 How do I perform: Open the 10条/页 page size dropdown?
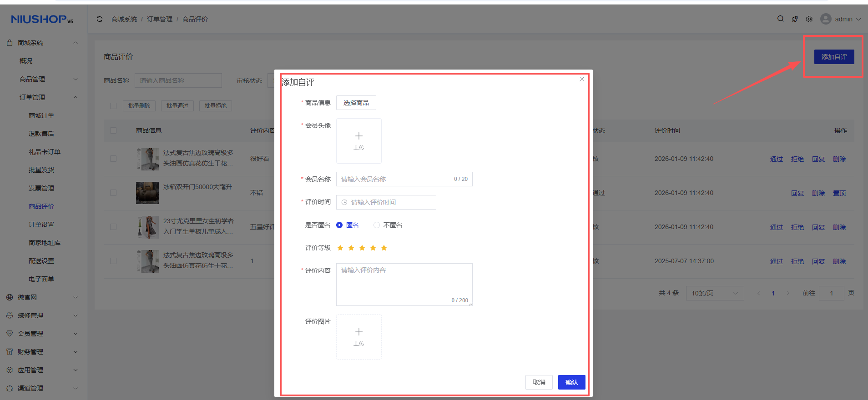coord(715,293)
